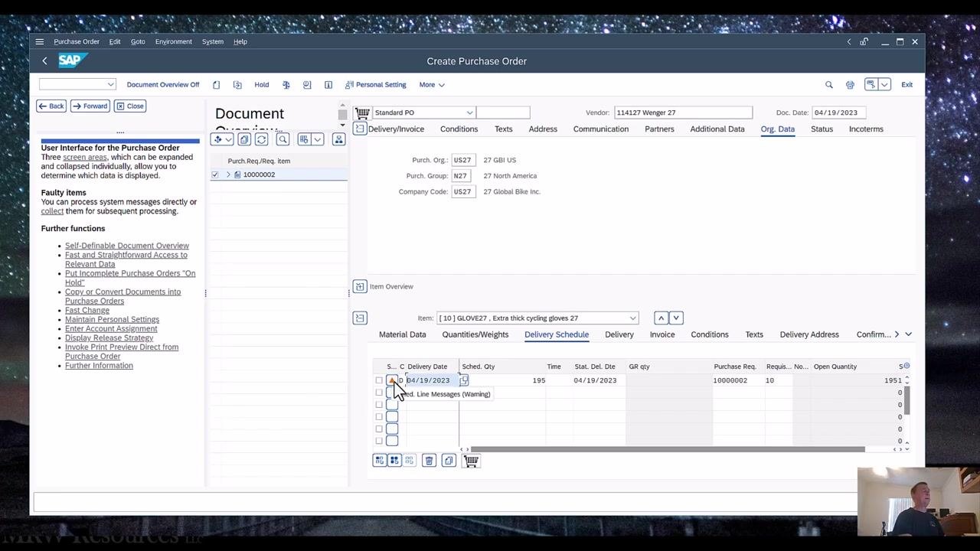The image size is (980, 551).
Task: Click the refresh icon in Document Overview
Action: [262, 139]
